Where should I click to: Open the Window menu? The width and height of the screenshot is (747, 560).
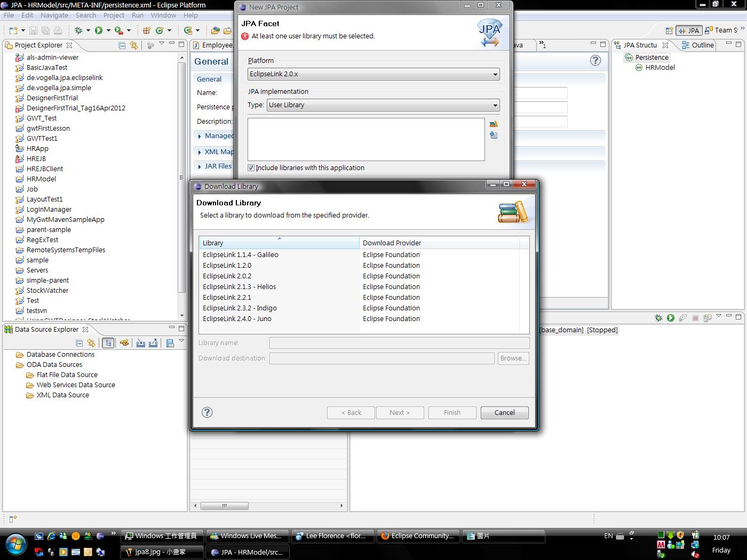coord(163,15)
